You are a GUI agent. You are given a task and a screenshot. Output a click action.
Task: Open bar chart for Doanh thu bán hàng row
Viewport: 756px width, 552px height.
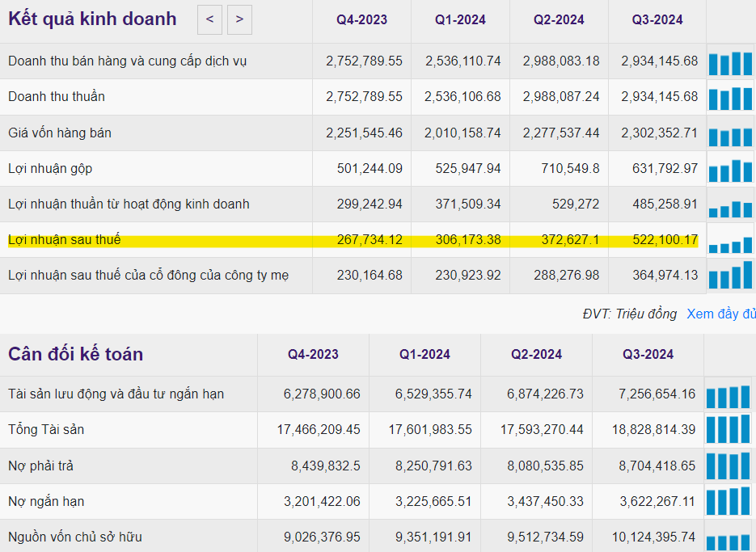(730, 63)
